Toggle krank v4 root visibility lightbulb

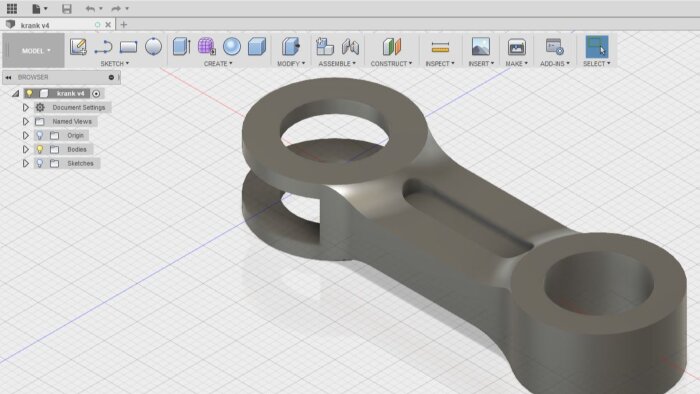29,93
